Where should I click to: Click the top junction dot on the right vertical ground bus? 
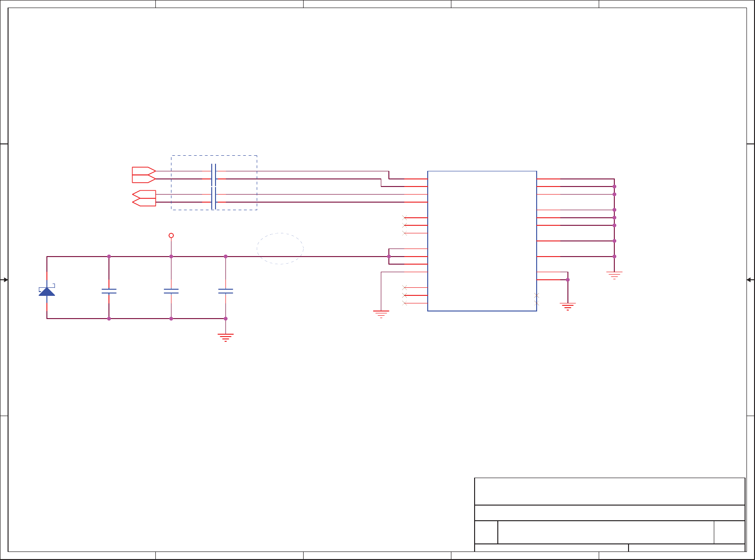pyautogui.click(x=614, y=187)
